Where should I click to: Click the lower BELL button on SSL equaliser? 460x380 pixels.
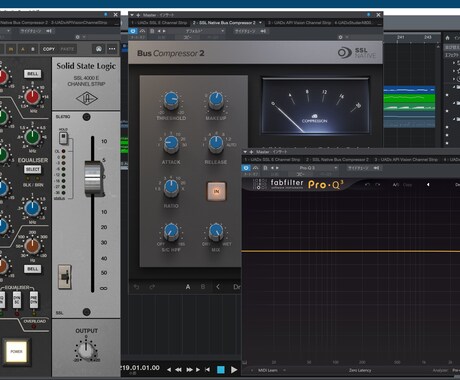pos(33,269)
